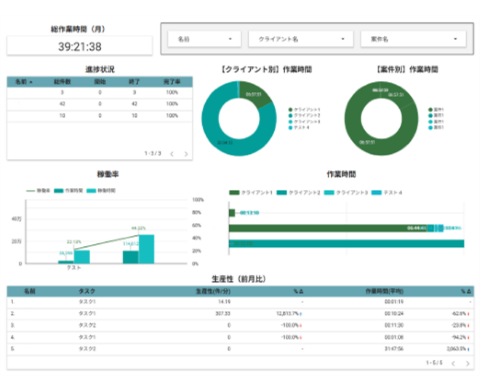Open the 名前 filter dropdown
Screen dimensions: 480x391
[x=204, y=39]
